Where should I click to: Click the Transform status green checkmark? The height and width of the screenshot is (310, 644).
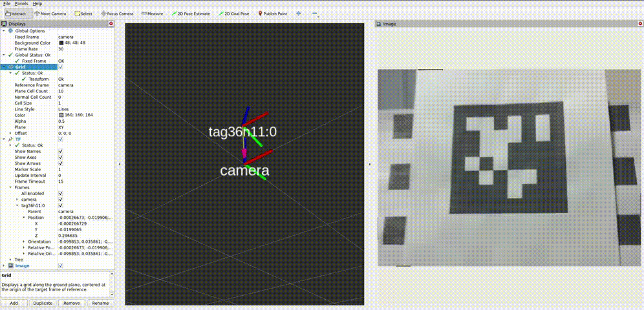[x=23, y=79]
